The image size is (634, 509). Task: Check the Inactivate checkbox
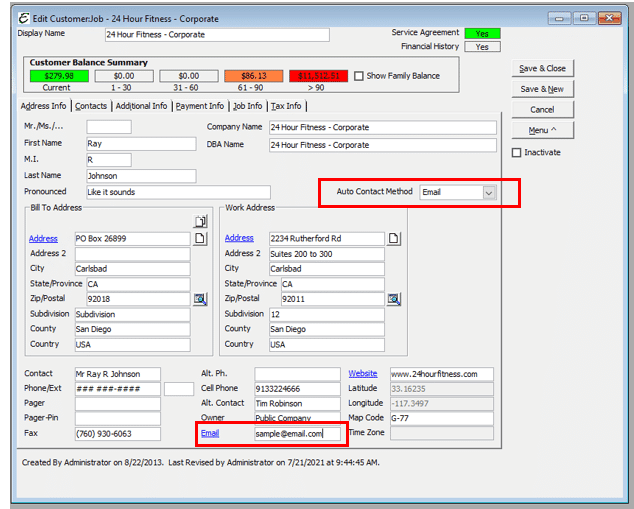click(516, 152)
